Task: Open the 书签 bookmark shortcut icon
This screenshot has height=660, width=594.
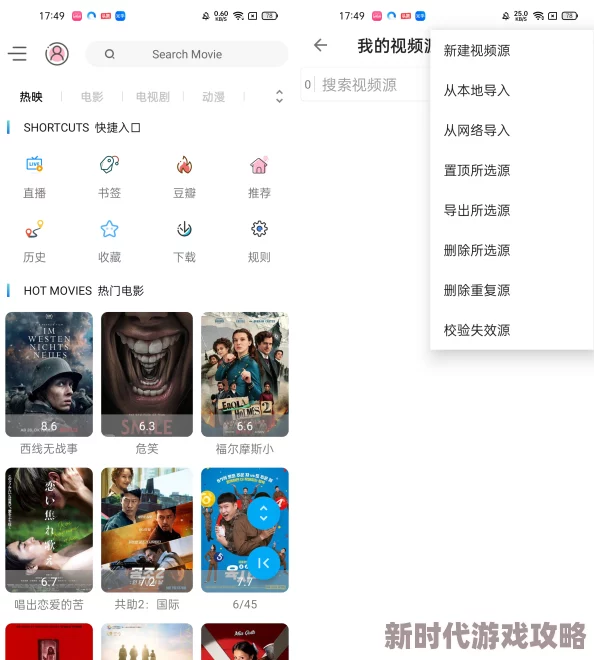Action: tap(109, 164)
